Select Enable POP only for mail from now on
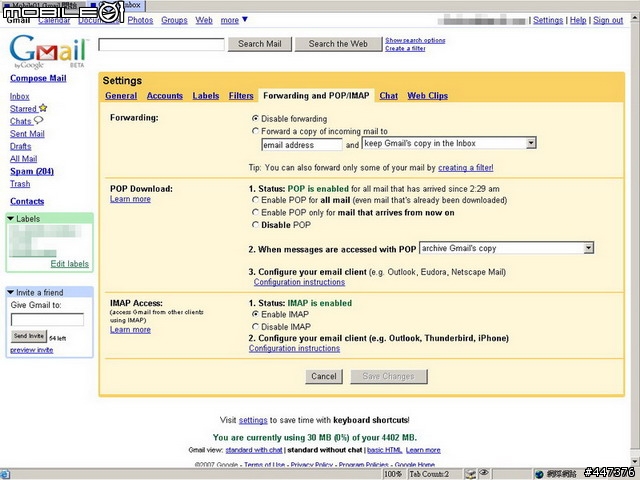 pos(256,212)
